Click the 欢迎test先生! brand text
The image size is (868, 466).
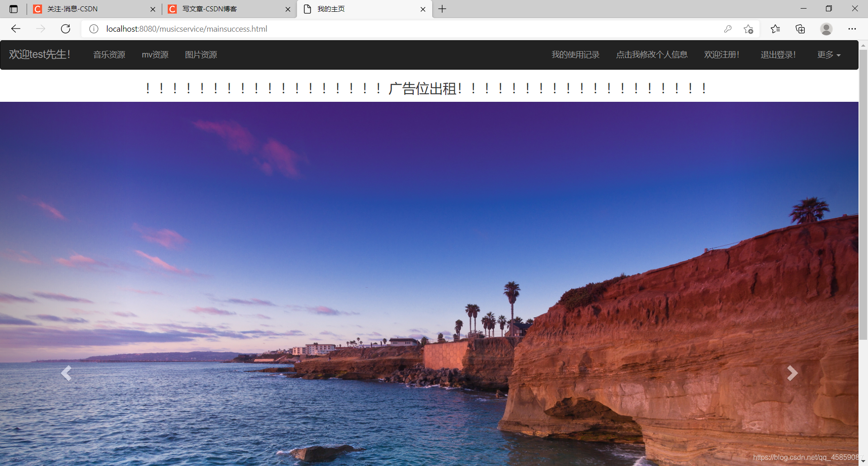pyautogui.click(x=40, y=54)
